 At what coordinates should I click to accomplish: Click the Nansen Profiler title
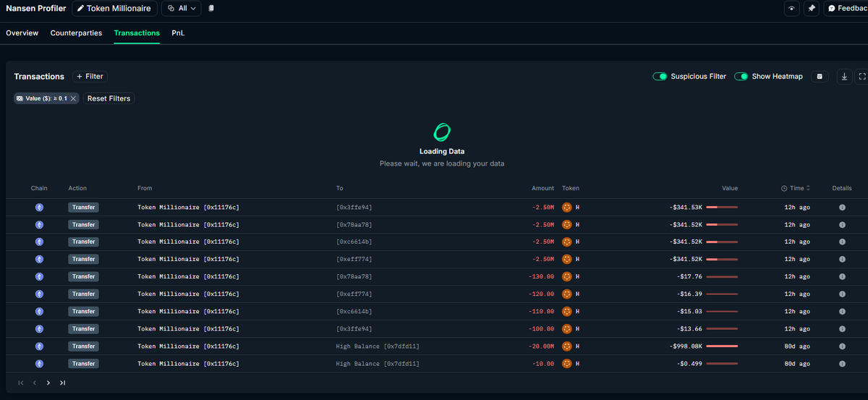click(x=35, y=9)
